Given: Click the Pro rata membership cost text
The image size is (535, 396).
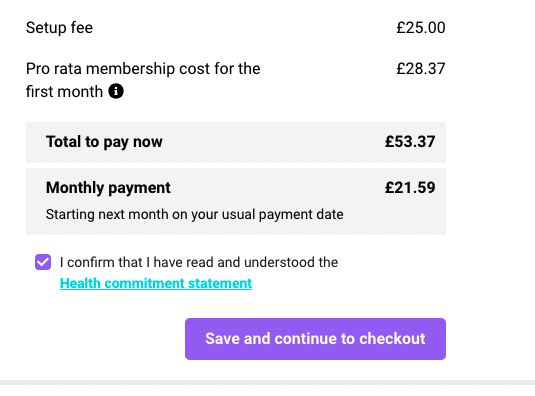Looking at the screenshot, I should [x=143, y=80].
